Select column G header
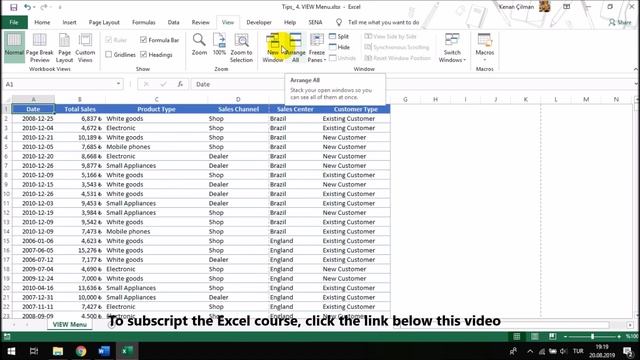Image resolution: width=640 pixels, height=360 pixels. pos(405,99)
